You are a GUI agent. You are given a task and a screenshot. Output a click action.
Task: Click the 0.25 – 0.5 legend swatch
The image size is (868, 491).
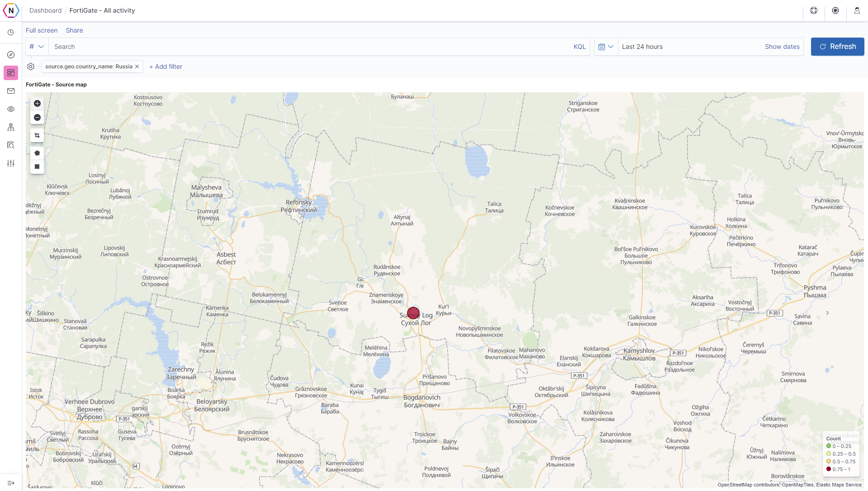(x=828, y=454)
